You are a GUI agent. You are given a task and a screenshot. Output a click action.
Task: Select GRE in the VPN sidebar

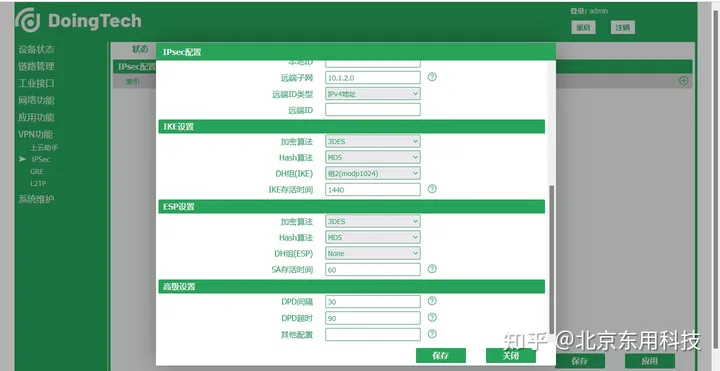click(x=37, y=171)
